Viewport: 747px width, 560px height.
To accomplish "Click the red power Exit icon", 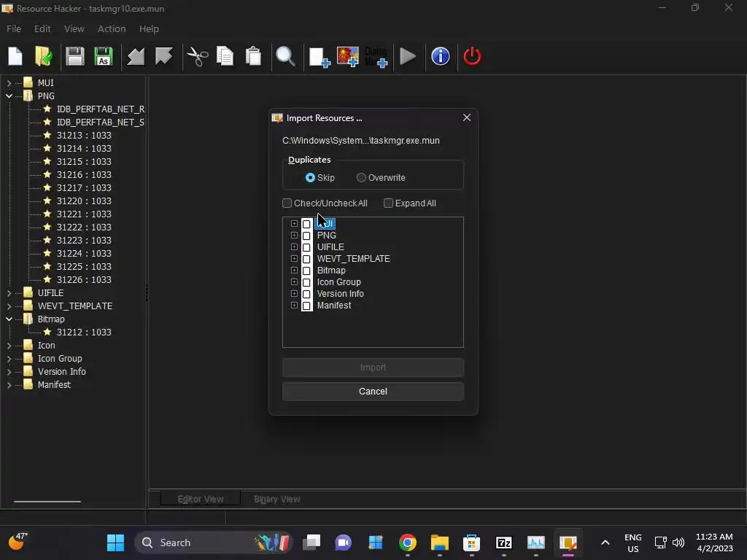I will [x=472, y=57].
